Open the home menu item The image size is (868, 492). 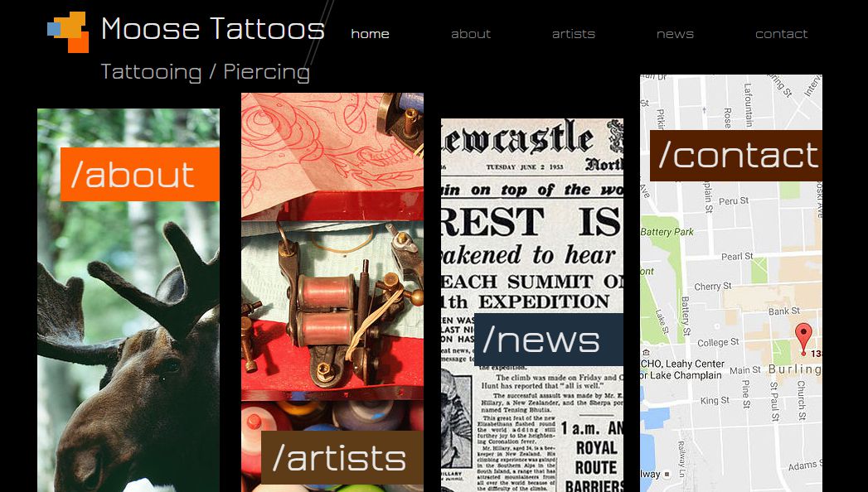370,34
